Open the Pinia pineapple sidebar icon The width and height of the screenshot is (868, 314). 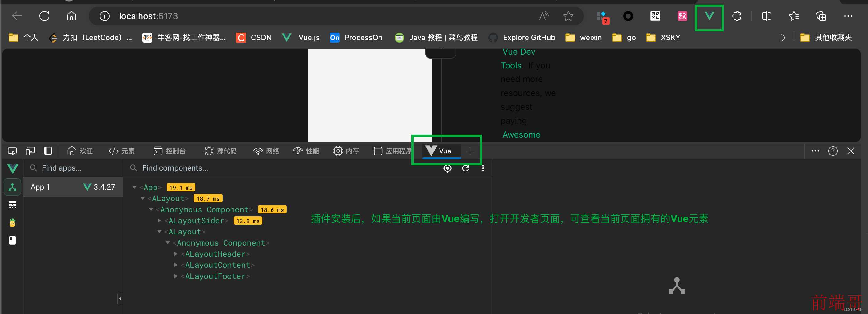pyautogui.click(x=12, y=223)
